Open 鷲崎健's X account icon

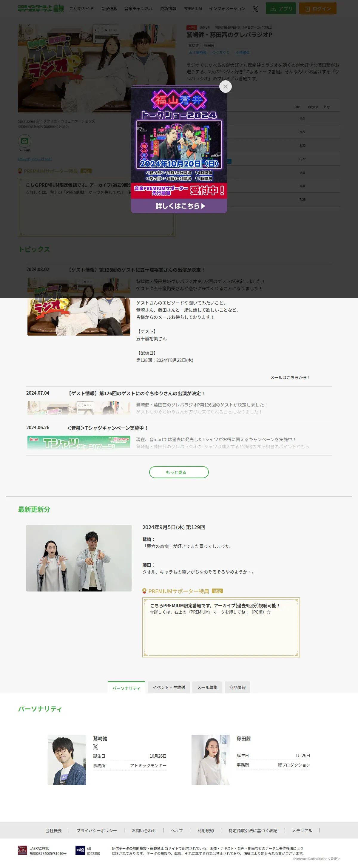pyautogui.click(x=95, y=747)
